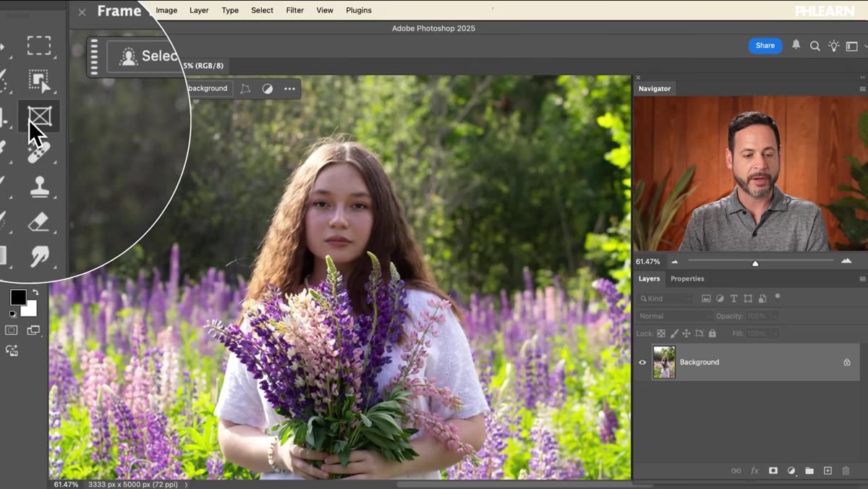Toggle filter for shape layers
868x489 pixels.
[748, 298]
